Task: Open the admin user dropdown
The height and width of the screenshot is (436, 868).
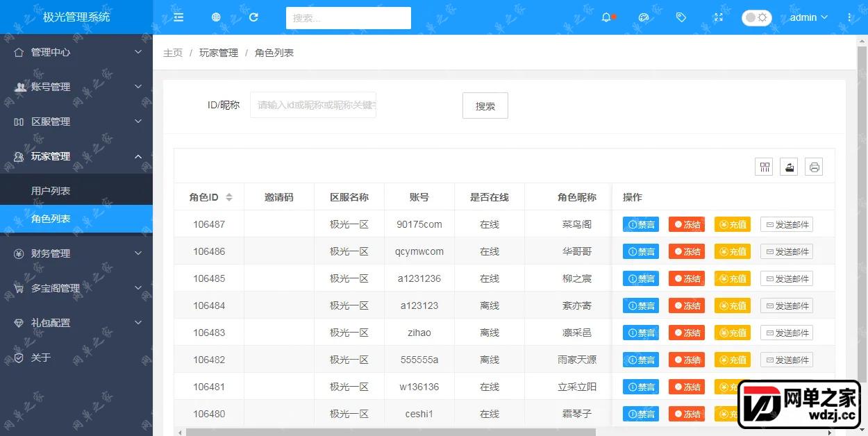Action: pyautogui.click(x=809, y=17)
